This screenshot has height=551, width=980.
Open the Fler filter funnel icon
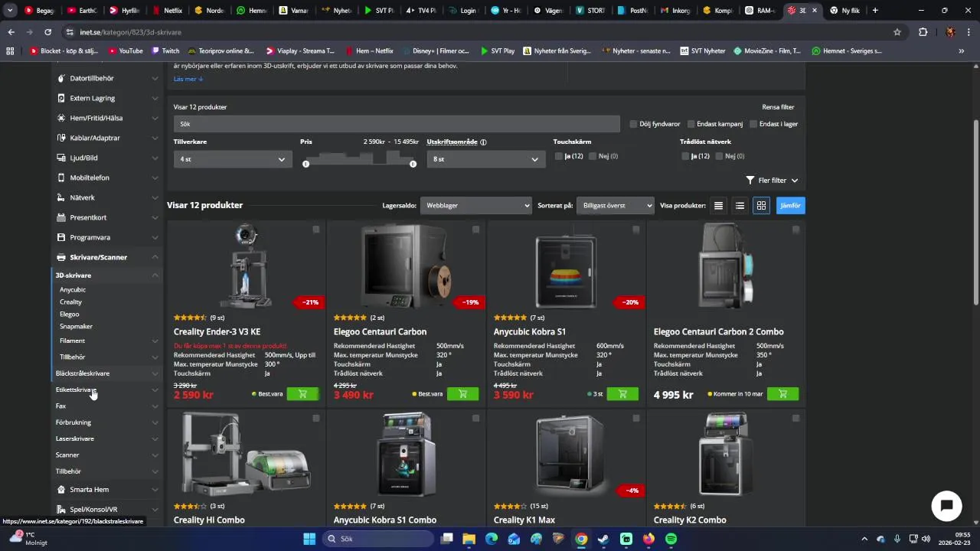click(750, 181)
